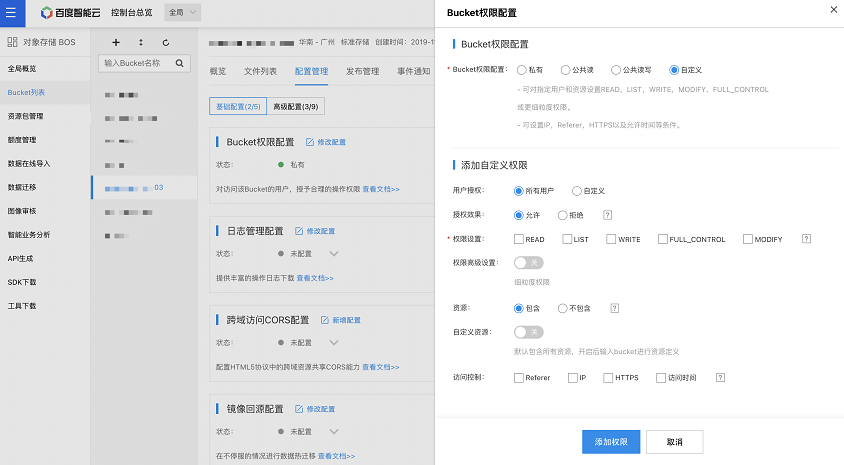The image size is (844, 465).
Task: Toggle the 自定义资源 switch
Action: (x=529, y=332)
